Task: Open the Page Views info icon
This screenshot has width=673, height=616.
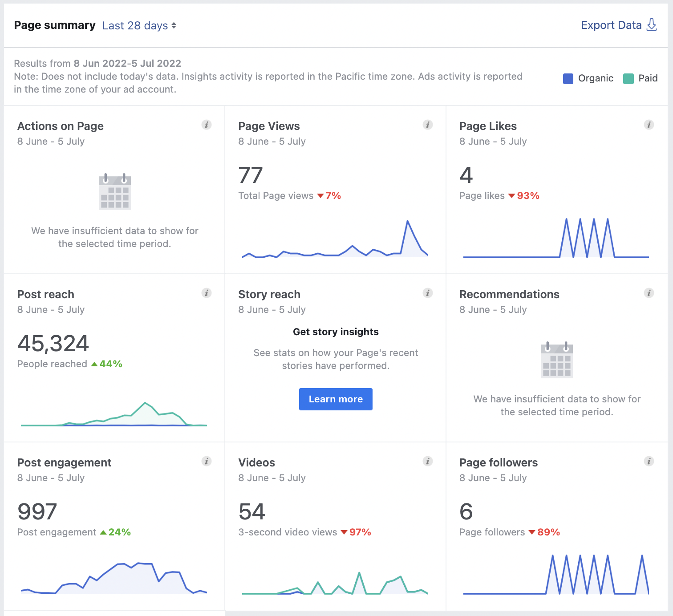Action: coord(428,125)
